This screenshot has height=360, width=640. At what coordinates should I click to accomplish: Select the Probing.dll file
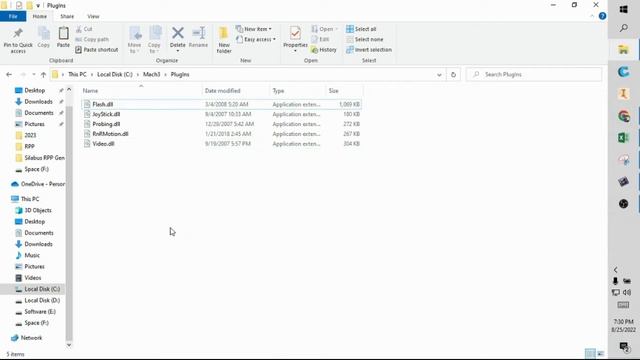(x=221, y=124)
